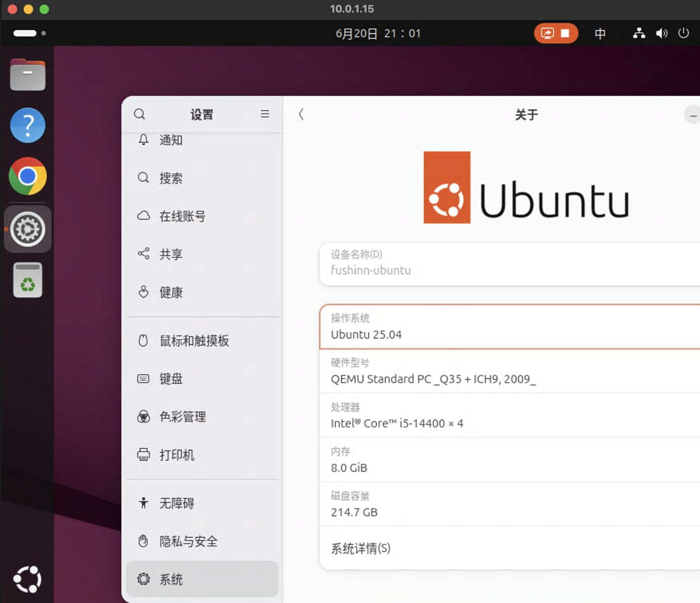Click the printer icon beside 打印机
The image size is (700, 603).
click(144, 454)
